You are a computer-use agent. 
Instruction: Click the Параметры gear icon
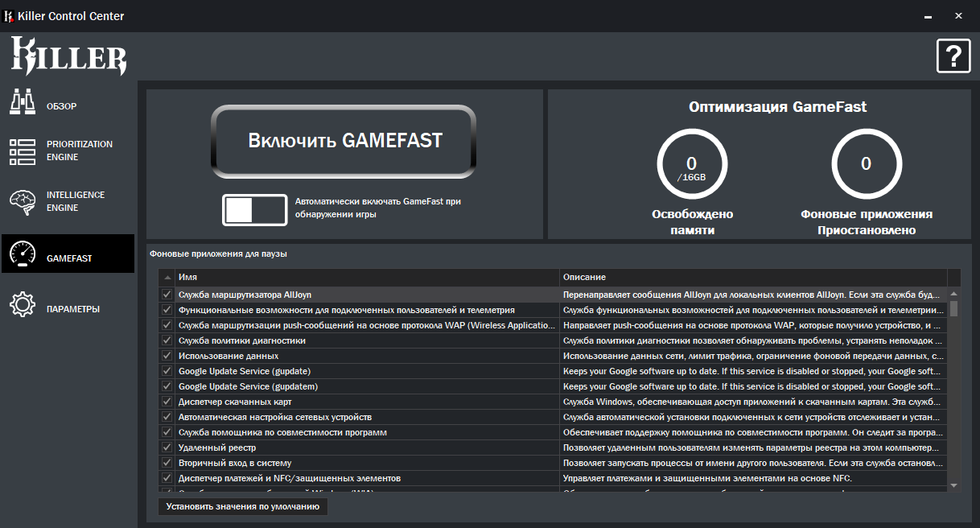point(23,305)
